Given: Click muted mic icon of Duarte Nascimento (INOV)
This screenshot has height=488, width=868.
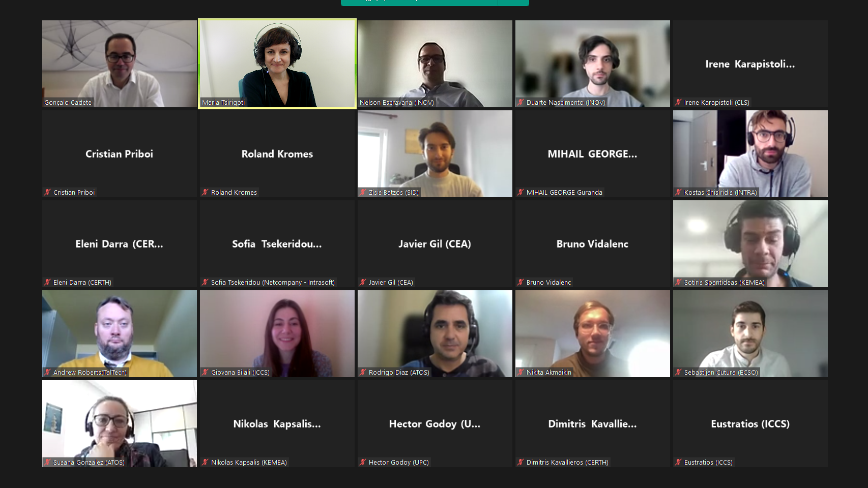Looking at the screenshot, I should coord(520,103).
